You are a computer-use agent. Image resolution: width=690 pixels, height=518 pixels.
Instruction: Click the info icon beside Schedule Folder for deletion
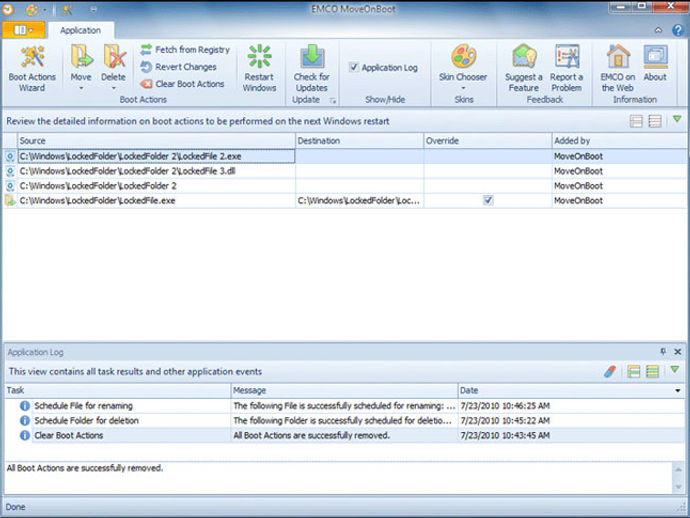coord(25,420)
